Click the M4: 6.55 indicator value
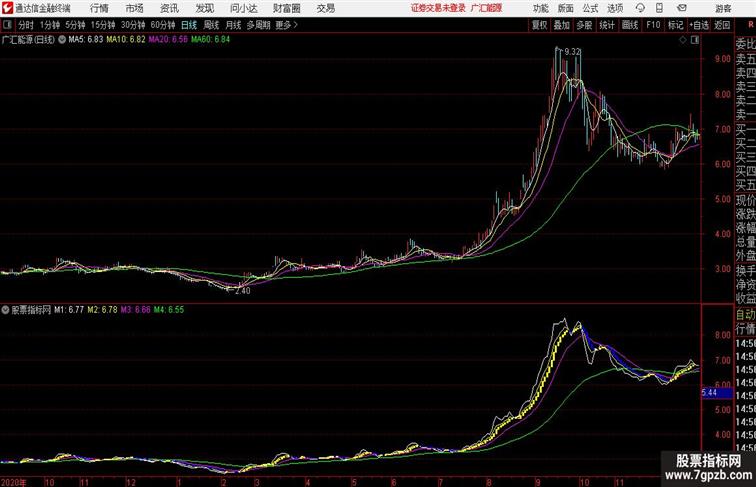Image resolution: width=756 pixels, height=487 pixels. [x=169, y=310]
